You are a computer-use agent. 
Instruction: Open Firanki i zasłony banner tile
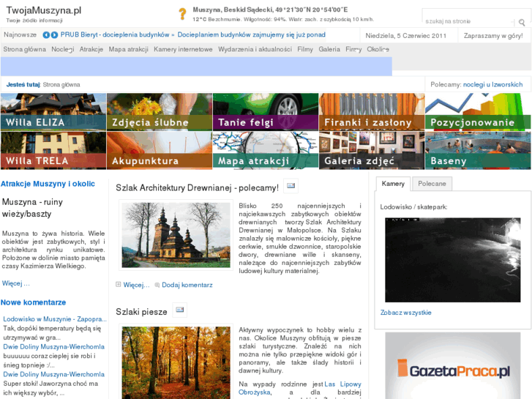point(372,112)
